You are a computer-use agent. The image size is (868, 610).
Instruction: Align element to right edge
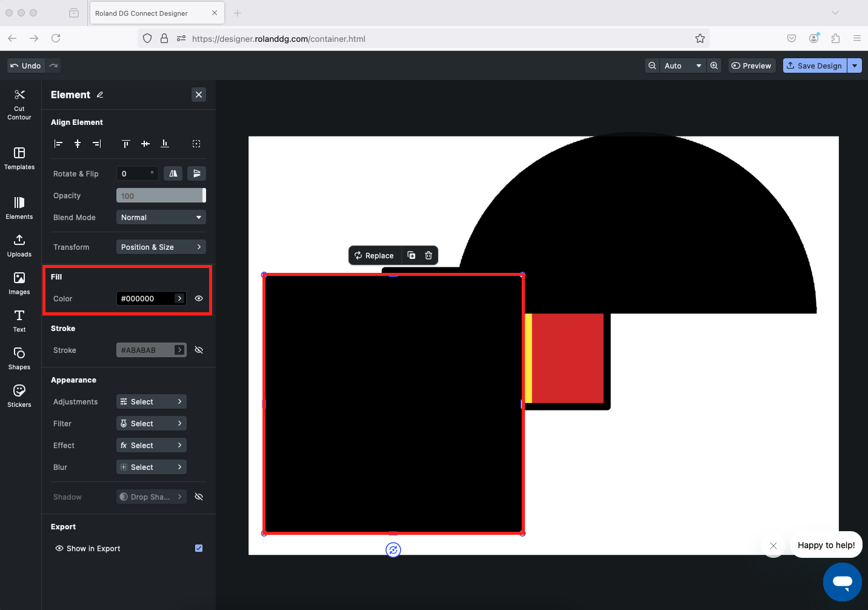click(97, 144)
